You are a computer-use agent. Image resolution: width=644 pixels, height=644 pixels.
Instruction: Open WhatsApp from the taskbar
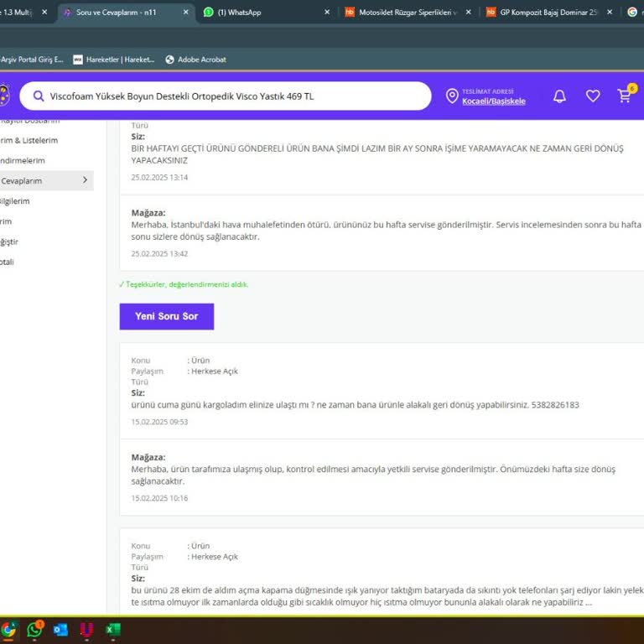coord(34,629)
